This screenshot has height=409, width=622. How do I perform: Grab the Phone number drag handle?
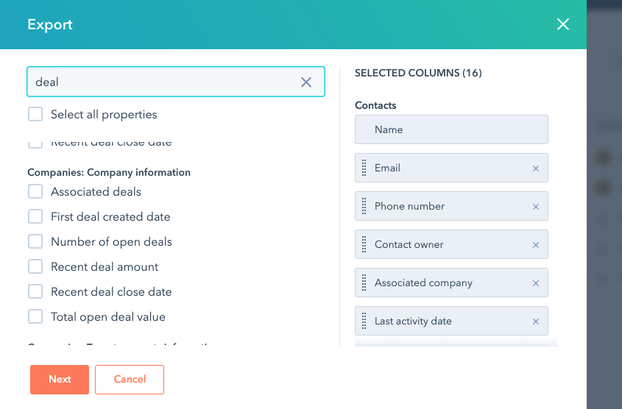(364, 206)
